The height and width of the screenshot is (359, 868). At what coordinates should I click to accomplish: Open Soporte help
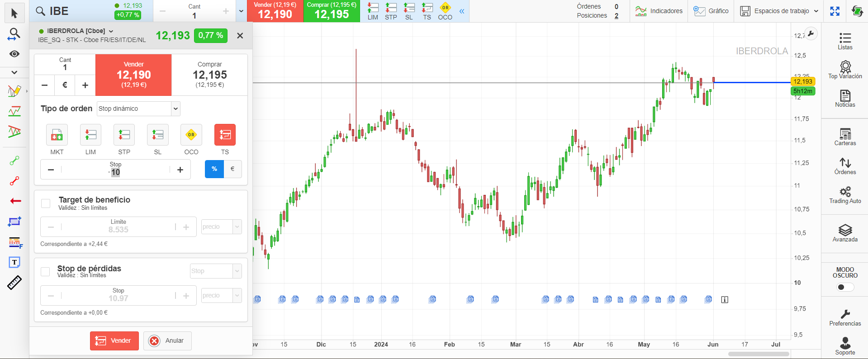pyautogui.click(x=845, y=346)
